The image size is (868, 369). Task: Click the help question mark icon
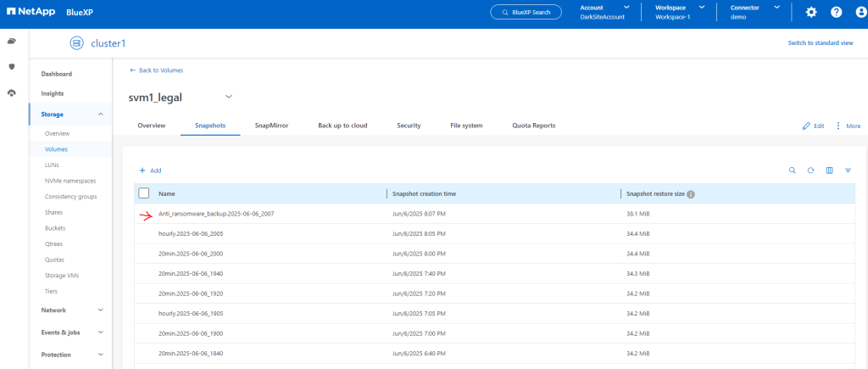(836, 12)
